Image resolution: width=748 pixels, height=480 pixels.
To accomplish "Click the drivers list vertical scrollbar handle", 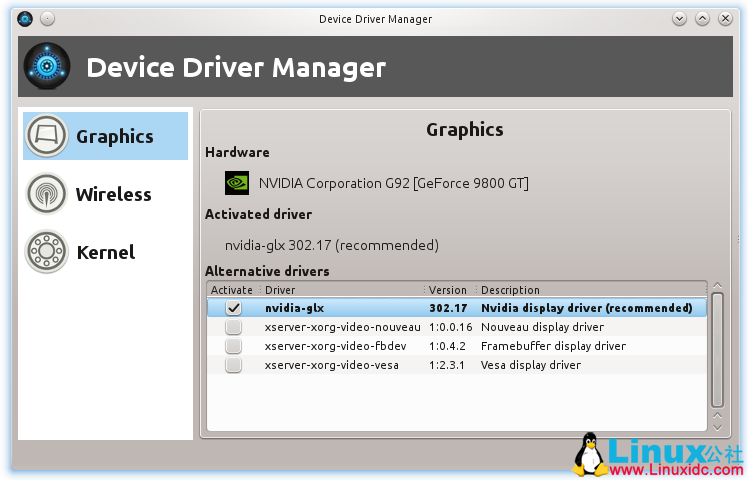I will coord(717,350).
